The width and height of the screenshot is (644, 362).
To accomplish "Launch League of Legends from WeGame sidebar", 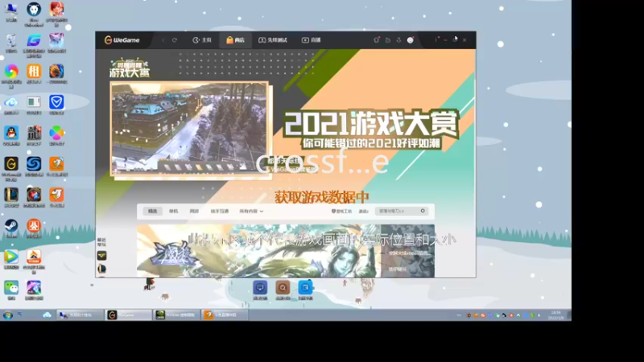I will (x=102, y=269).
